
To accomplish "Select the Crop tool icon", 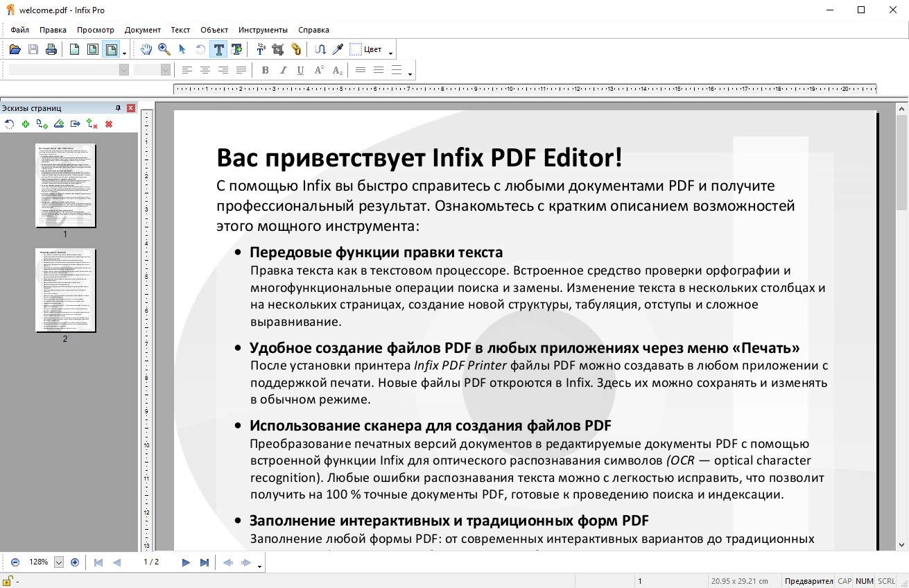I will 278,49.
